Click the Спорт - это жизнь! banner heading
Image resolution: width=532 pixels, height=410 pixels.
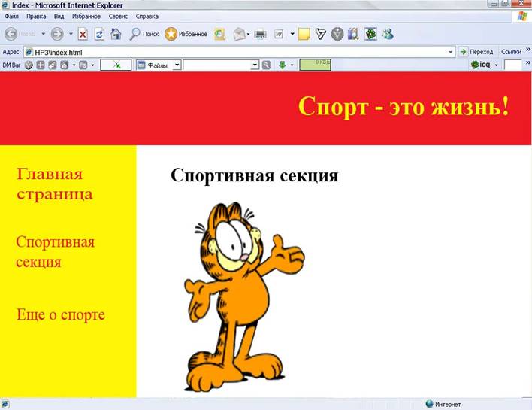click(x=404, y=106)
